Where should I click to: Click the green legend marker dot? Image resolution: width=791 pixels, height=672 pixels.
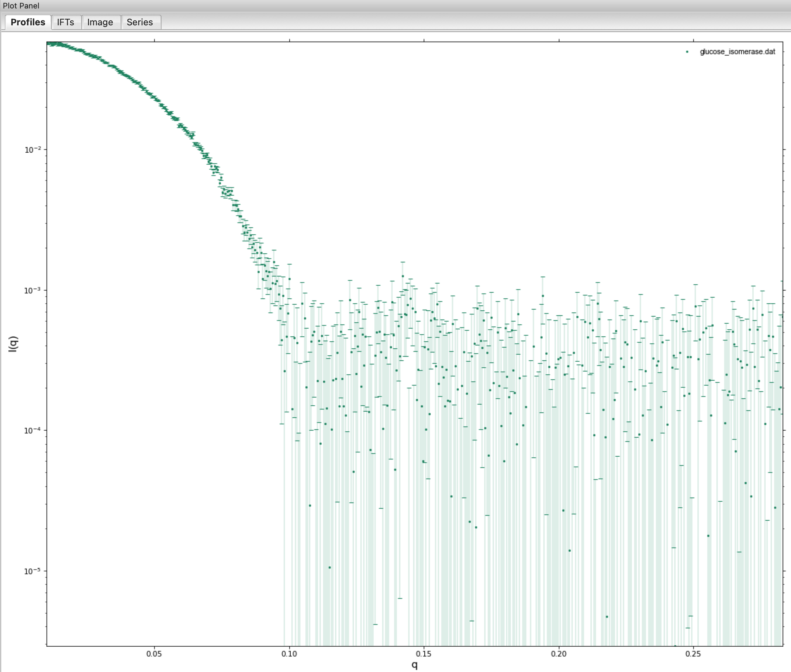[687, 52]
